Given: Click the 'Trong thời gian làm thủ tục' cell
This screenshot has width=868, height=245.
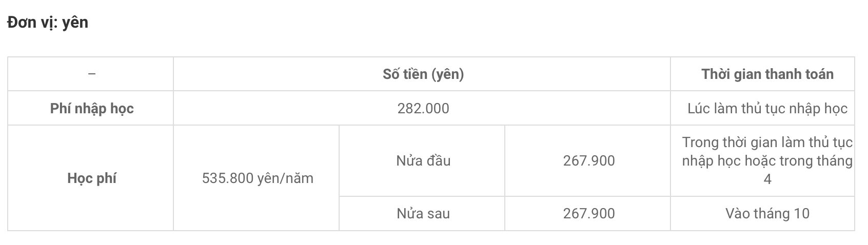Looking at the screenshot, I should coord(767,161).
